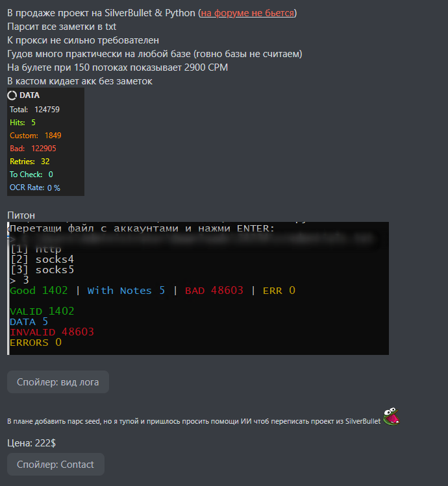Click 'With Notes 5' in status line
Viewport: 448px width, 486px height.
tap(126, 291)
